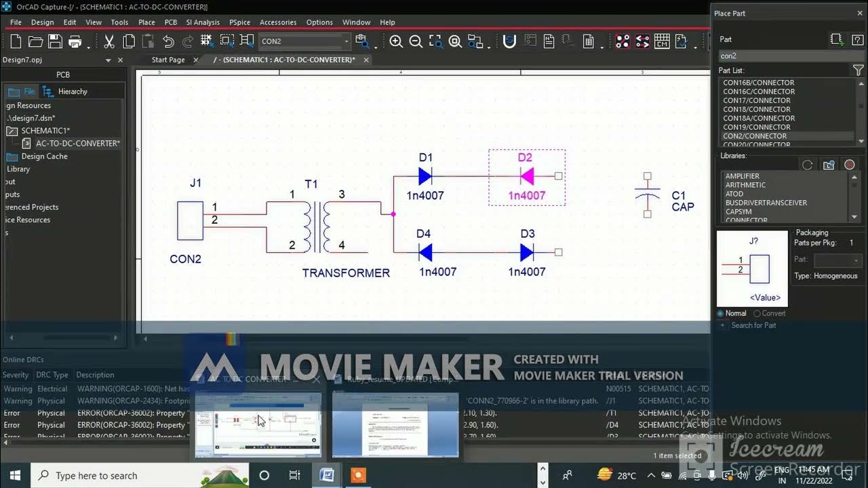
Task: Click the Severity column header in Online DRCs
Action: coord(16,375)
